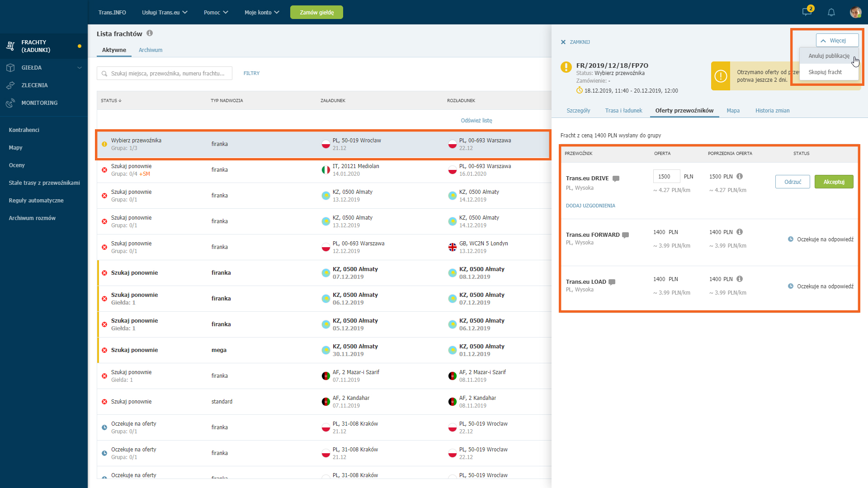Open the notifications bell
The image size is (868, 488).
point(831,12)
